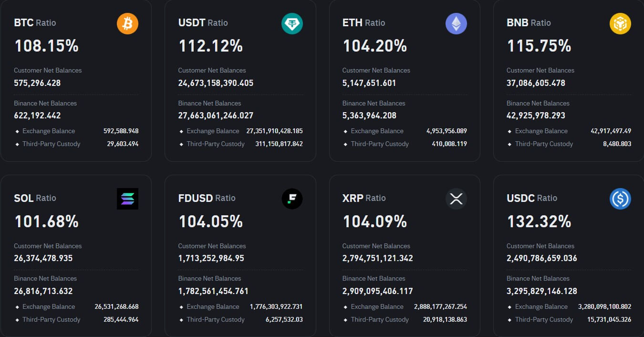
Task: Click BNB Customer Net Balances figure
Action: (540, 83)
